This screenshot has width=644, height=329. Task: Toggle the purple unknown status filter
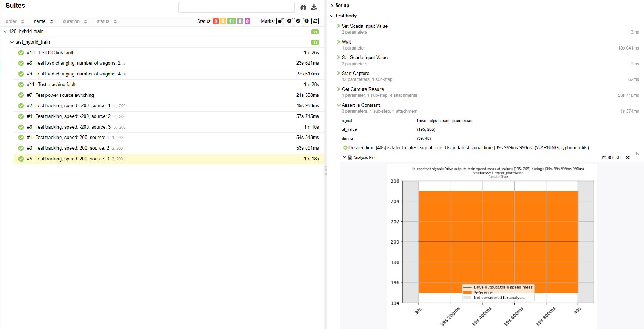click(x=247, y=21)
